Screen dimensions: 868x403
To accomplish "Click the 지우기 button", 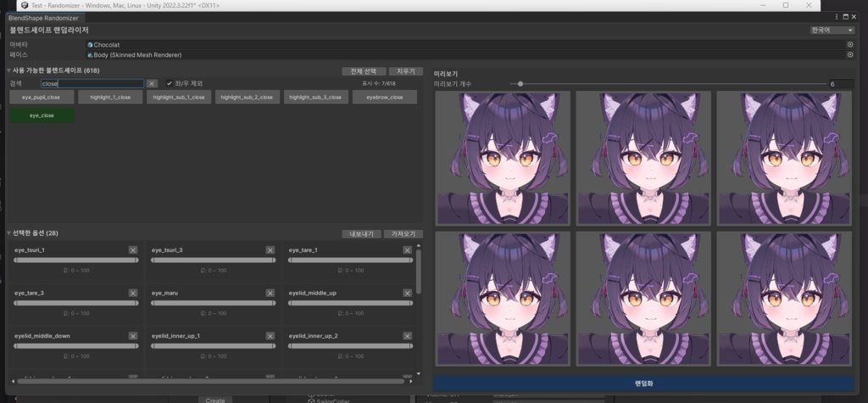I will [x=406, y=71].
